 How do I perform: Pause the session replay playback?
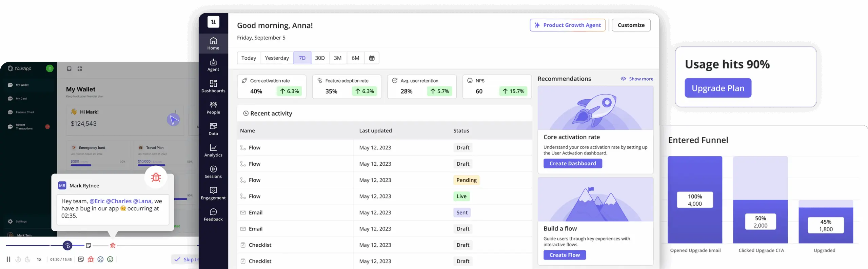[8, 259]
